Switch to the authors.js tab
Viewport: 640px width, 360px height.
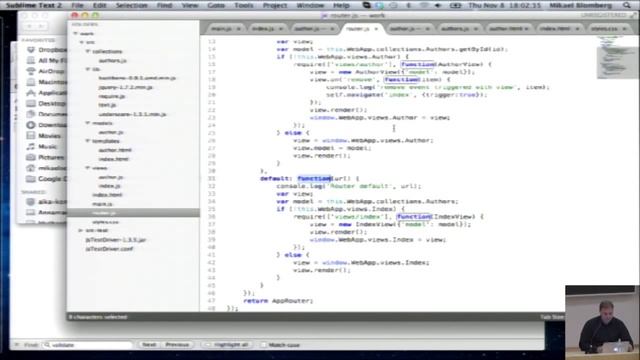click(x=456, y=29)
